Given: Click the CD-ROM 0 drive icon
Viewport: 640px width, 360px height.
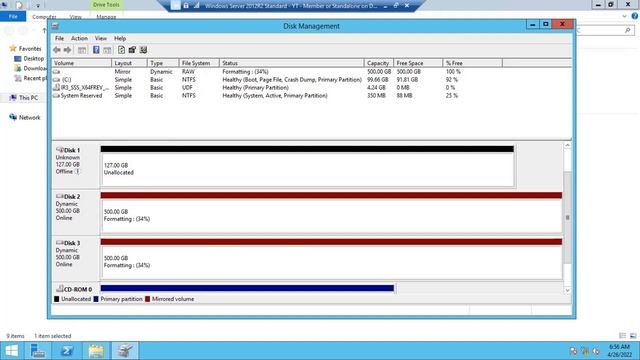Looking at the screenshot, I should tap(60, 289).
